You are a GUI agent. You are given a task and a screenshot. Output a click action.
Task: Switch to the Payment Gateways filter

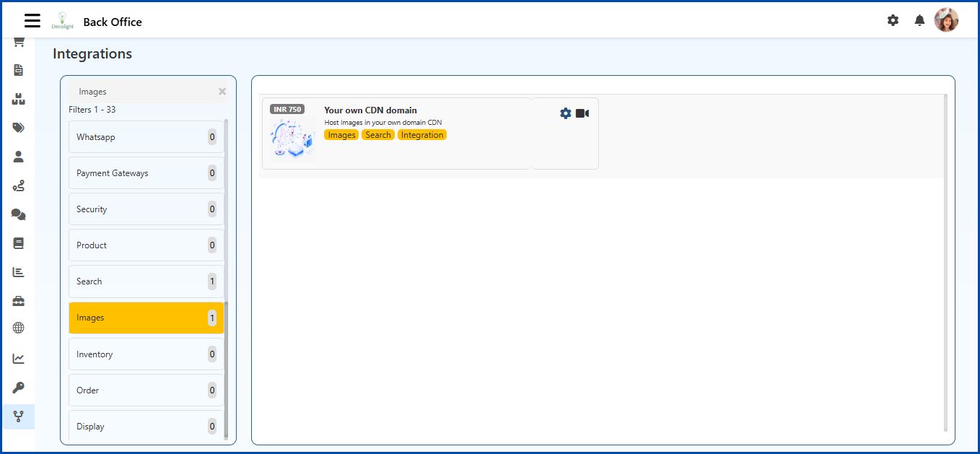click(146, 173)
